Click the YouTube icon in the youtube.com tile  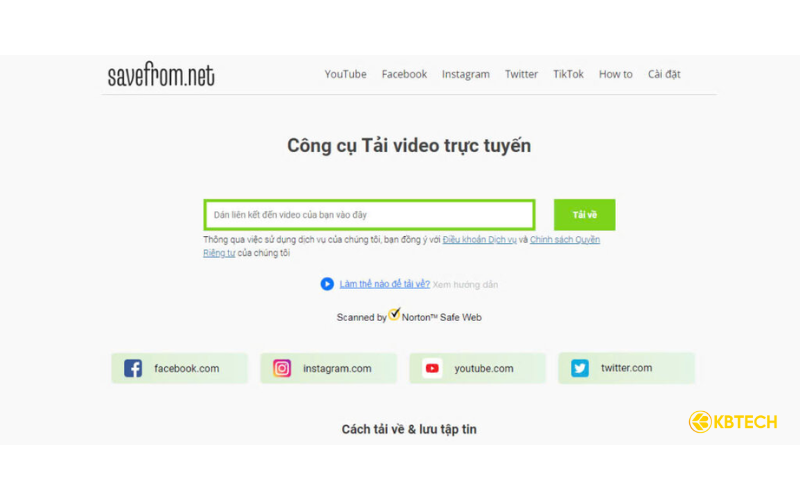pos(432,368)
